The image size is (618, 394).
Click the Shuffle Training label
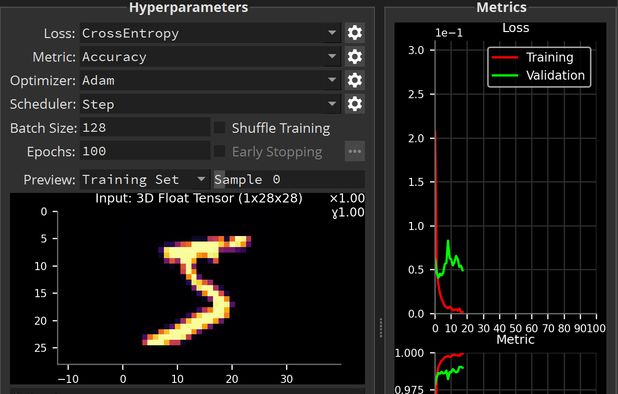click(281, 128)
